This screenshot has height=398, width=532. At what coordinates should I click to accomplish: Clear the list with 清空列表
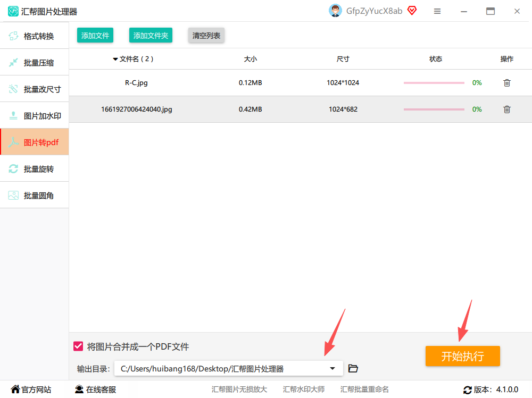[206, 35]
